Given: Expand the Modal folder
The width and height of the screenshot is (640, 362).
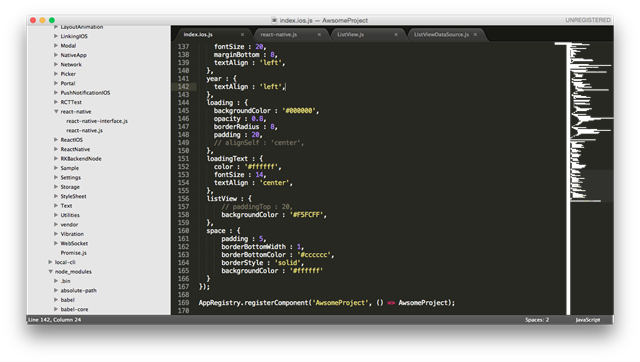Looking at the screenshot, I should click(x=56, y=45).
